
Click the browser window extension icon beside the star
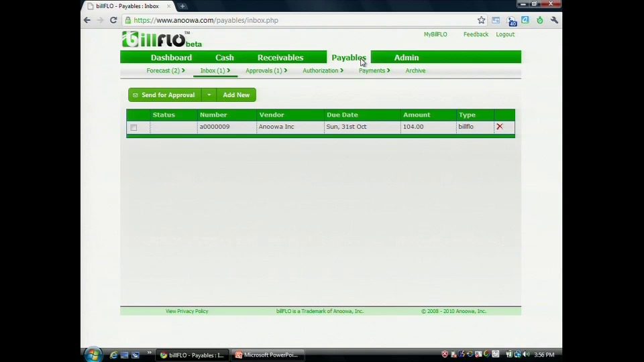click(x=496, y=20)
